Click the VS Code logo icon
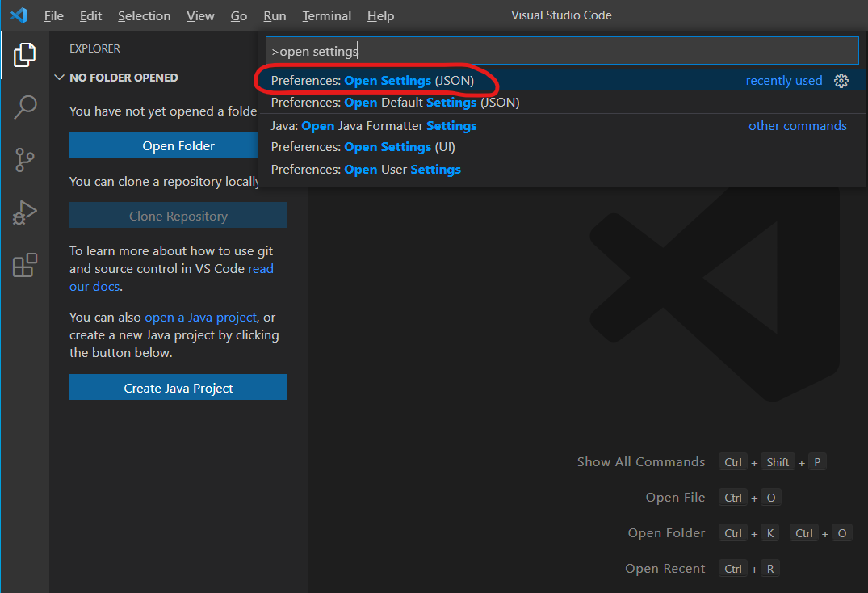Viewport: 868px width, 593px height. click(19, 15)
